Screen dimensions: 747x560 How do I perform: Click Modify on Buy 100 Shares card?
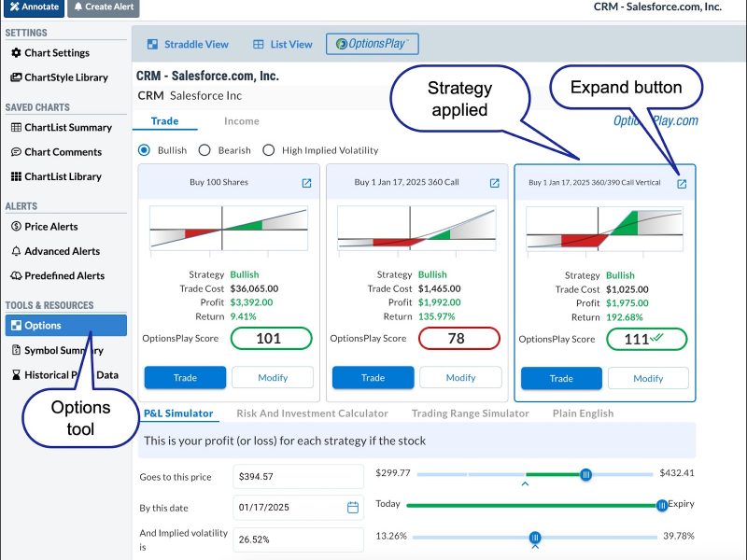click(273, 378)
